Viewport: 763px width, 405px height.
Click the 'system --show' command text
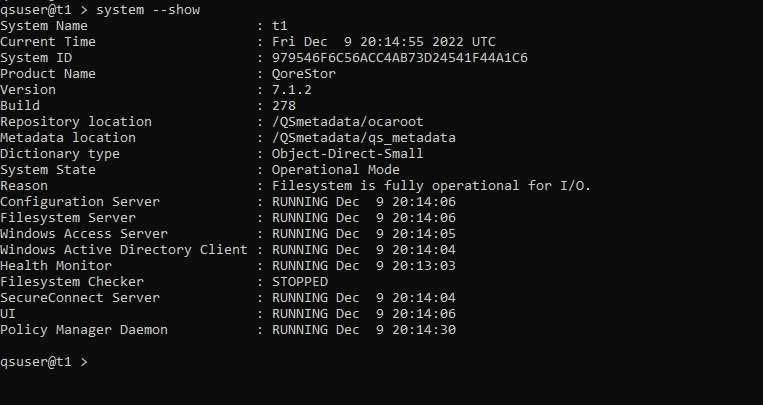pyautogui.click(x=147, y=9)
